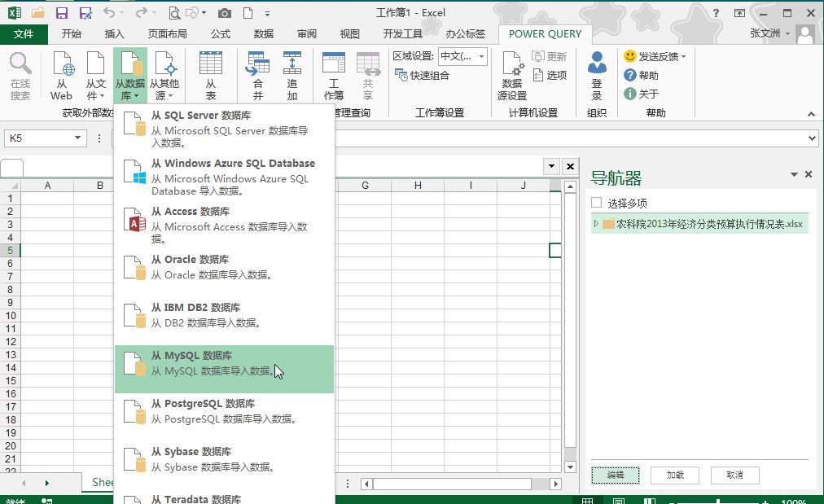Select From SQL Server database menu item
The width and height of the screenshot is (824, 504).
pos(225,128)
